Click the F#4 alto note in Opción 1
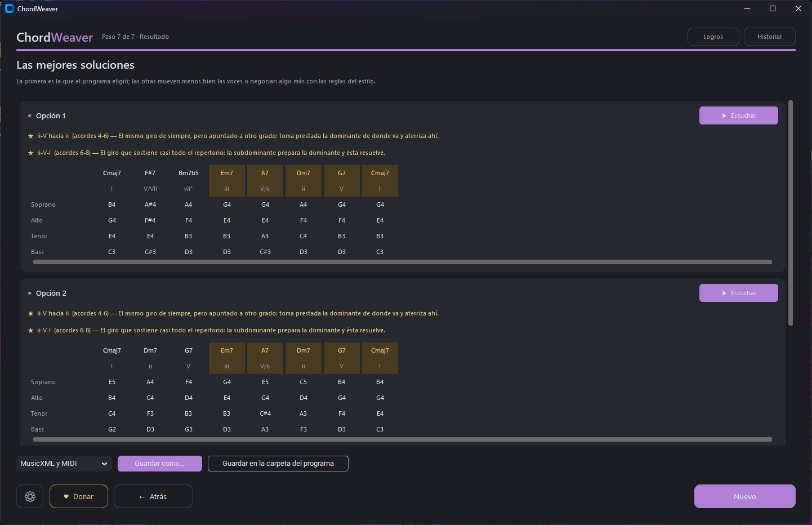The width and height of the screenshot is (812, 525). coord(150,220)
